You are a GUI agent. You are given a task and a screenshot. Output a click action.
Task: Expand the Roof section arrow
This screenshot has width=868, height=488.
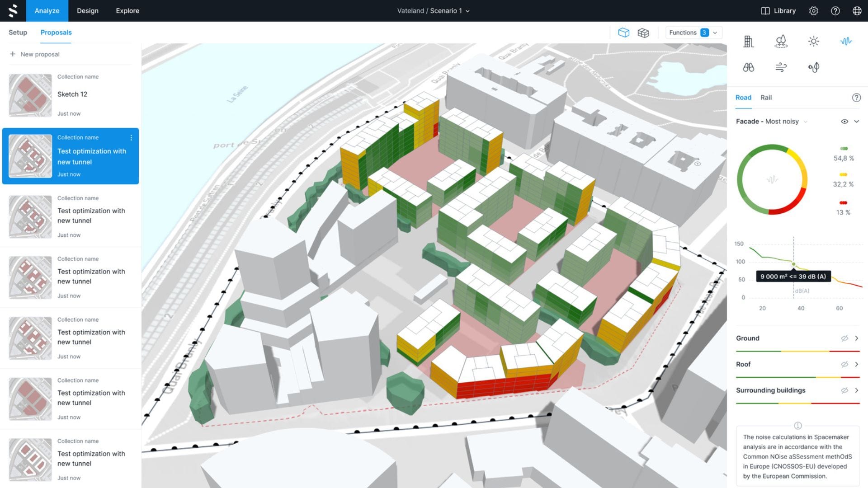[856, 364]
